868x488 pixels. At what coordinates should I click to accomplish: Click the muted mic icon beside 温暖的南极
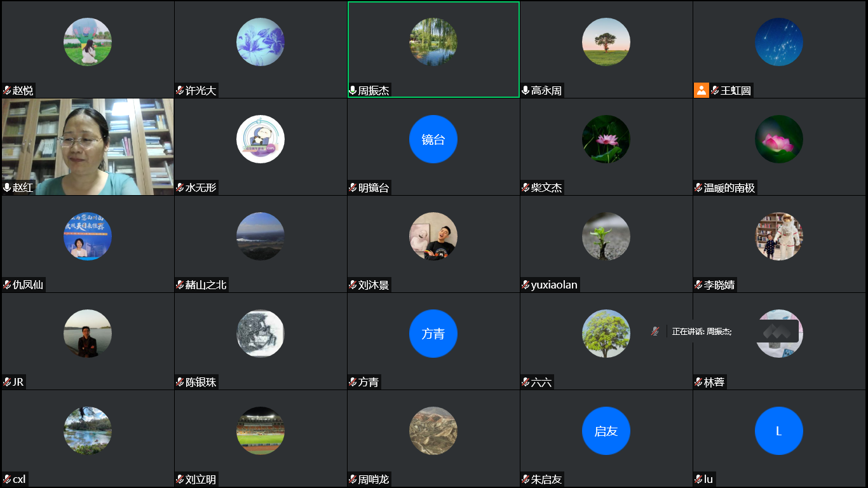point(698,187)
